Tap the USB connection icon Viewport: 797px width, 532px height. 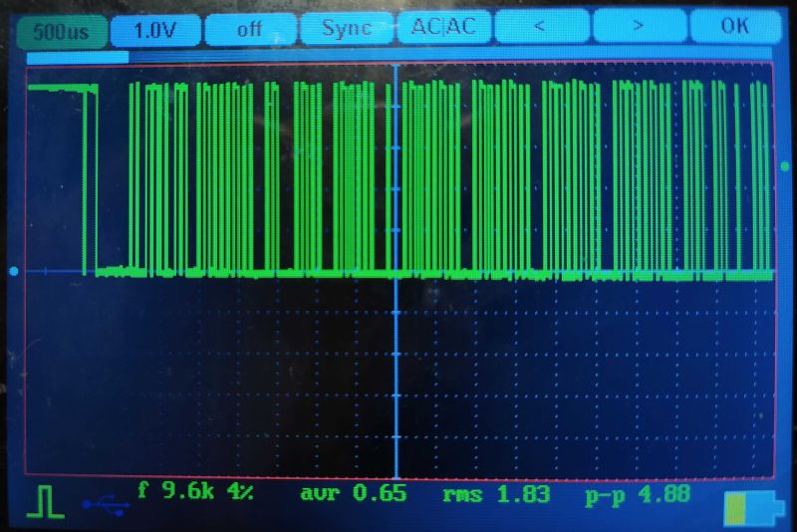[107, 507]
